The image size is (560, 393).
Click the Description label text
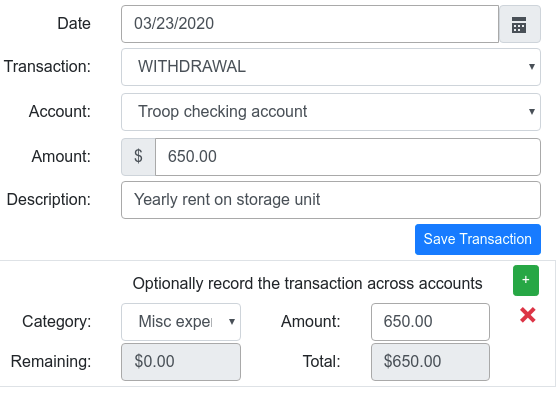49,200
